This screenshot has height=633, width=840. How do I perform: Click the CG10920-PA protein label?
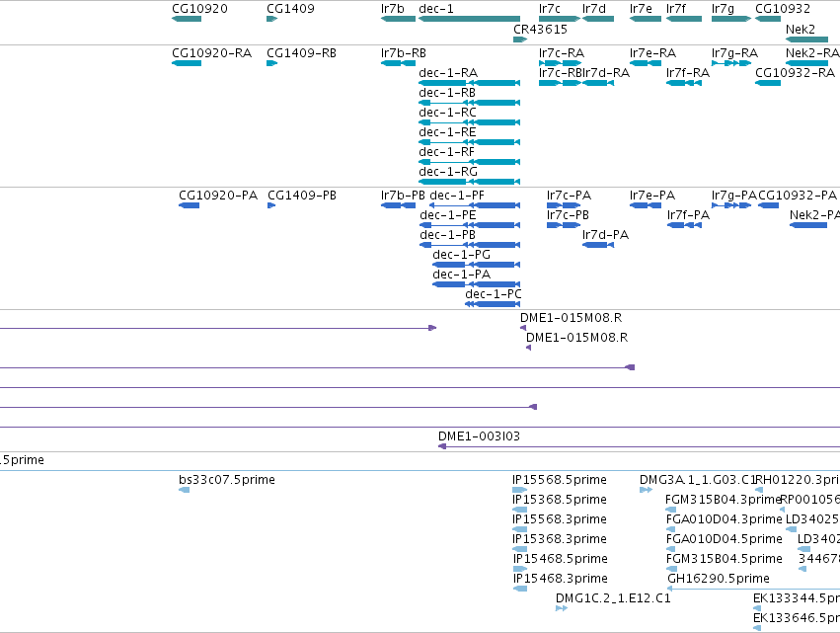[218, 196]
